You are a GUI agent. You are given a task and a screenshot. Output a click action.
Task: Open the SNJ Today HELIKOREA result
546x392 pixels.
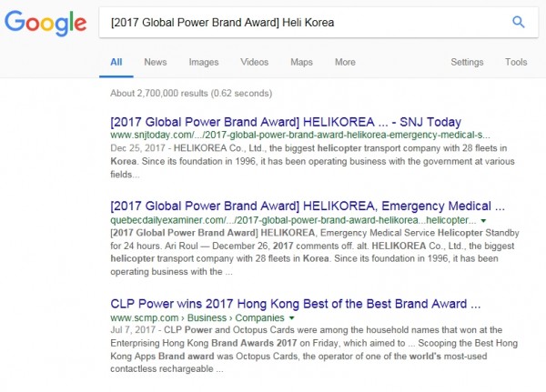pyautogui.click(x=286, y=122)
